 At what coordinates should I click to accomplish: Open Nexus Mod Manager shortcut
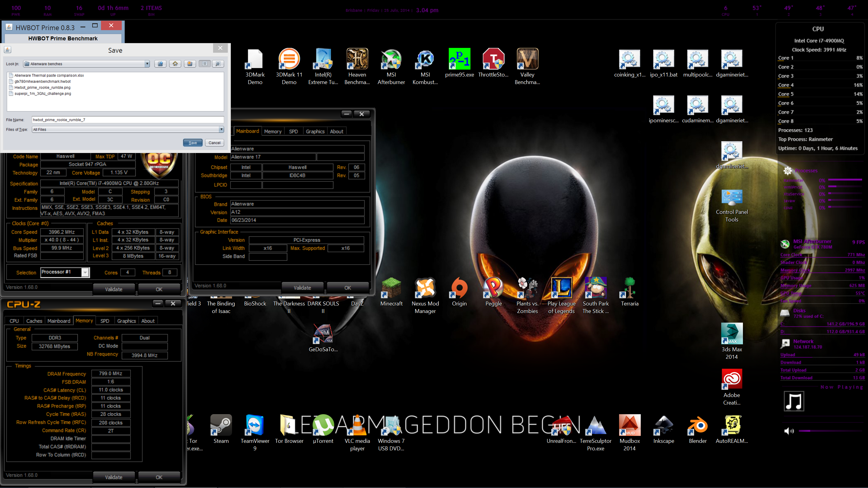(x=425, y=296)
